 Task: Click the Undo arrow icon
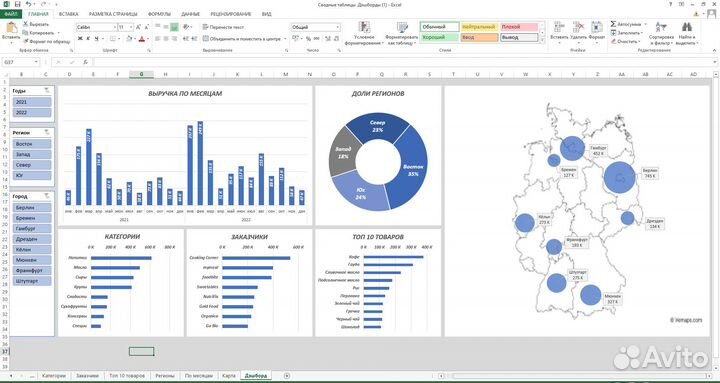tap(29, 4)
